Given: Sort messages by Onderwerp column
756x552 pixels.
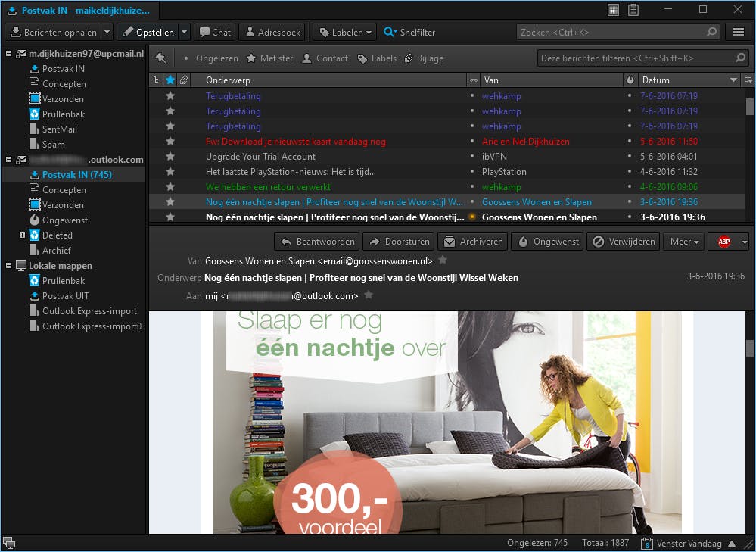Looking at the screenshot, I should pyautogui.click(x=329, y=80).
